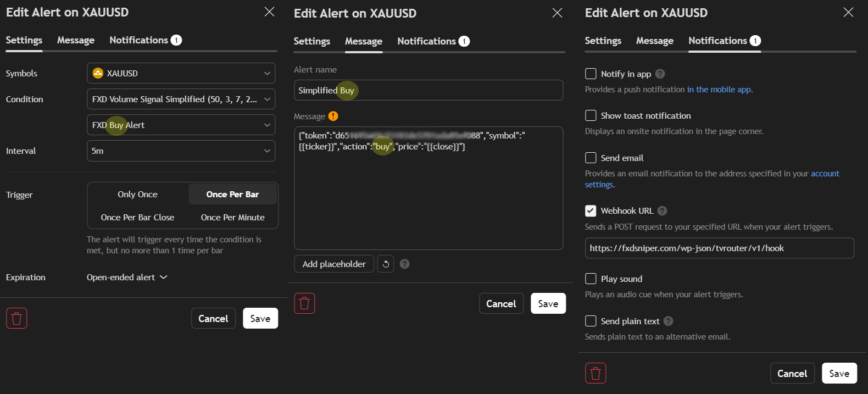Enable the Notify in app checkbox
The image size is (868, 394).
[591, 74]
